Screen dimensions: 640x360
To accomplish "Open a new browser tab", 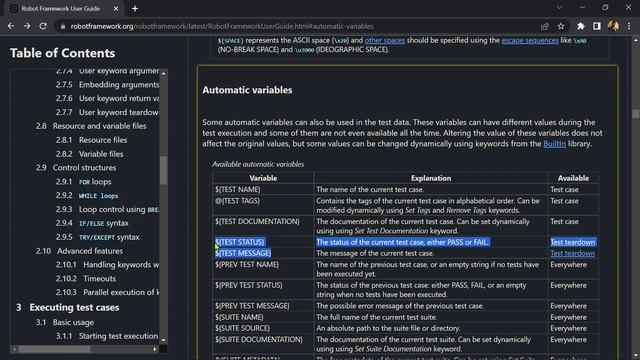I will pyautogui.click(x=135, y=9).
